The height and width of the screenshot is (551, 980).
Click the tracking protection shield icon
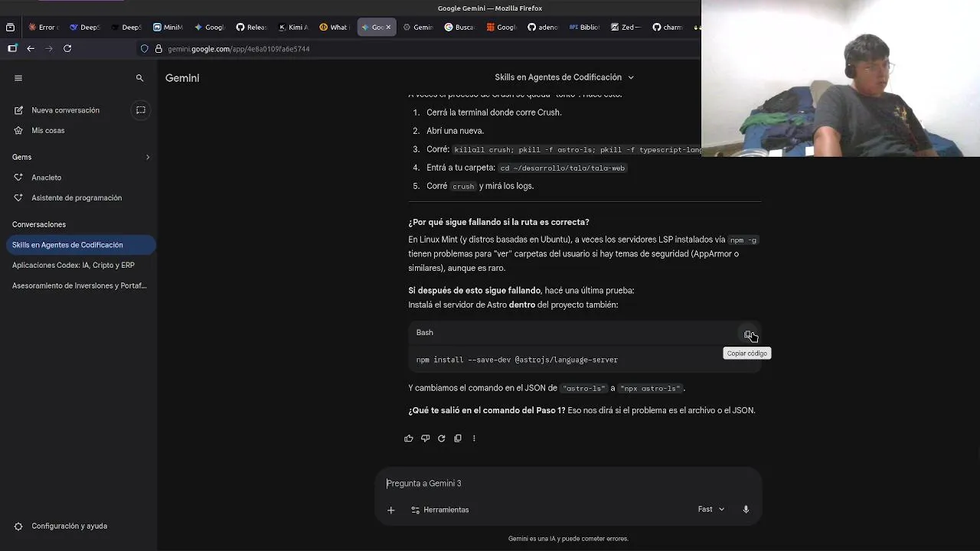(x=144, y=49)
